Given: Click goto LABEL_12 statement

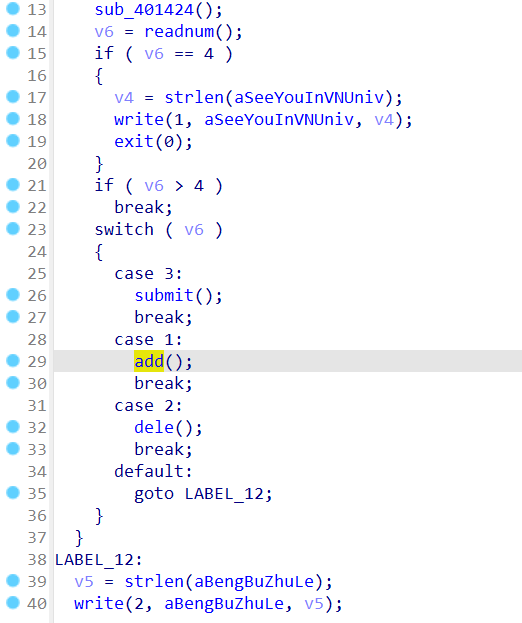Looking at the screenshot, I should point(203,494).
